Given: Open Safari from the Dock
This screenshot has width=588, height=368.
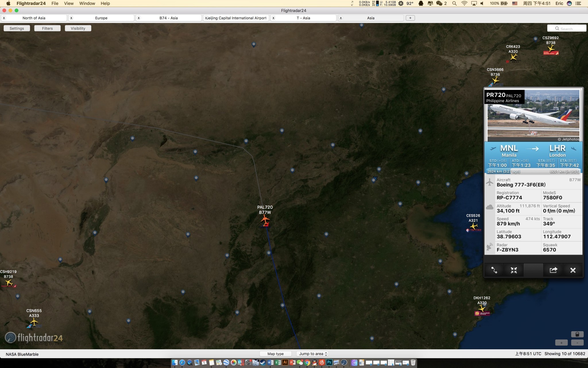Looking at the screenshot, I should pos(182,363).
